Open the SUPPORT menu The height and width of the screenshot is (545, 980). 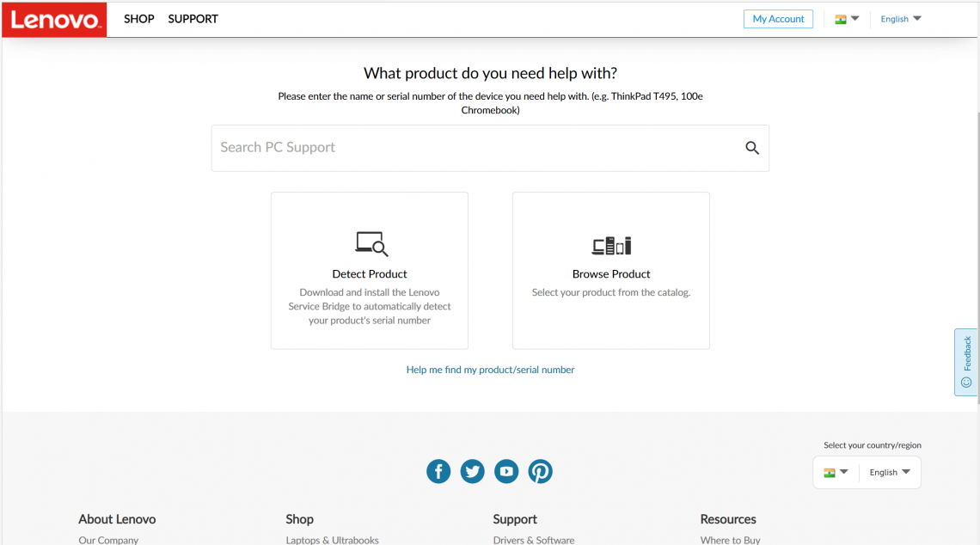click(x=193, y=19)
